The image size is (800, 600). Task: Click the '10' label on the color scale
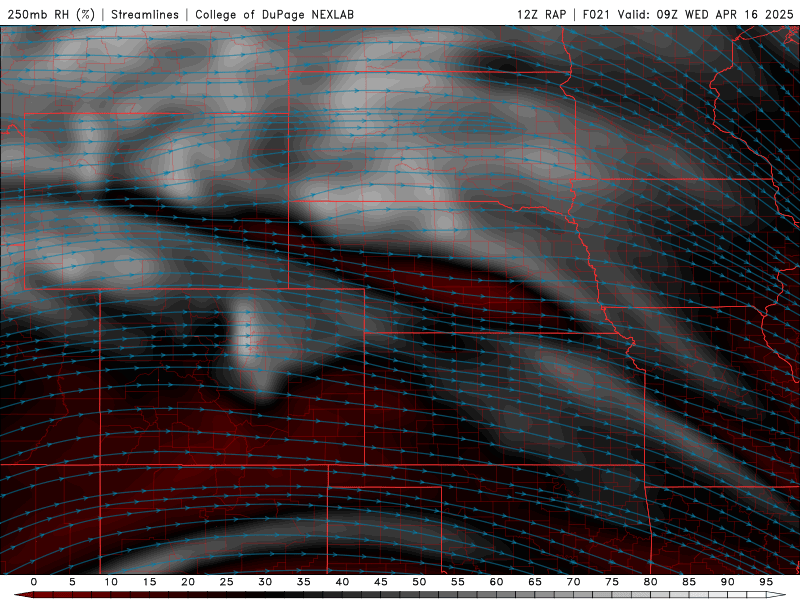coord(111,582)
